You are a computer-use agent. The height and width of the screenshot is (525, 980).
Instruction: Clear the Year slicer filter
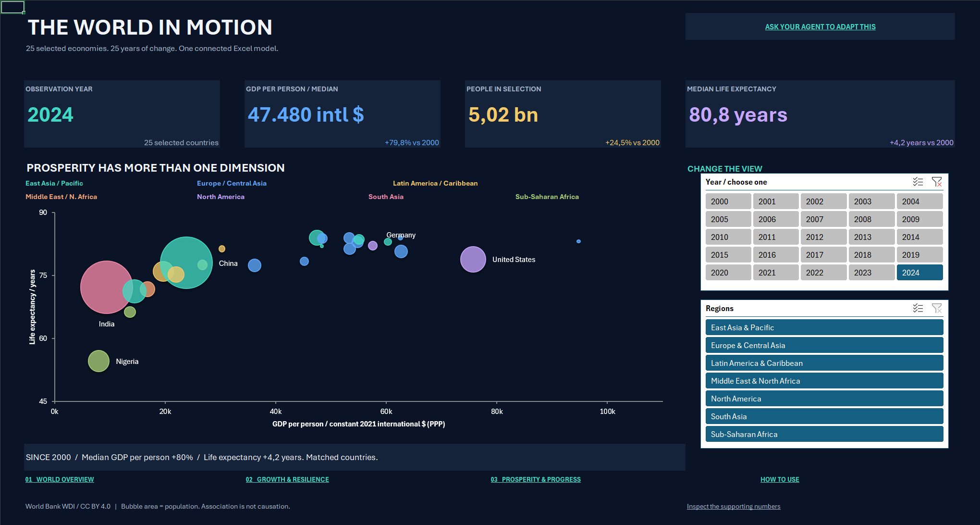(937, 182)
